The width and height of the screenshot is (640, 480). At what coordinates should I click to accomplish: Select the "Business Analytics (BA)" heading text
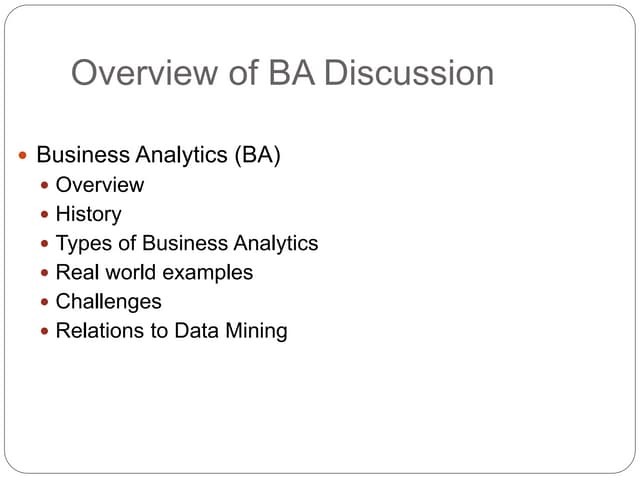click(158, 155)
